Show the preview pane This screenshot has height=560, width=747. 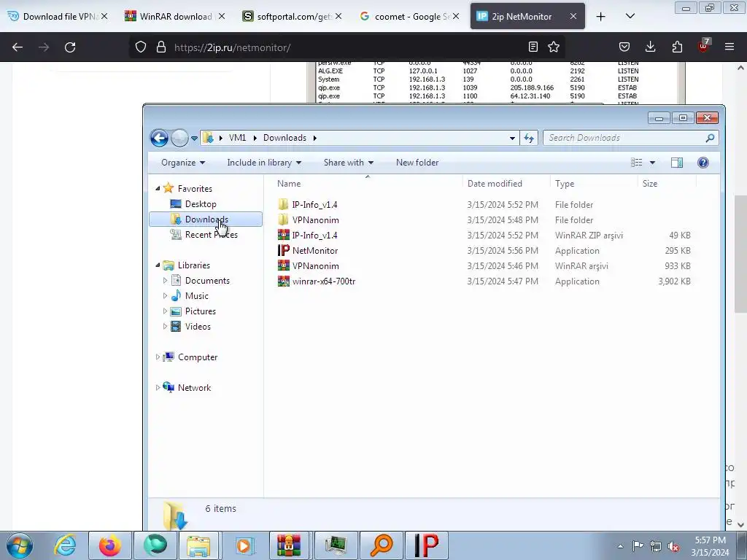pyautogui.click(x=677, y=163)
